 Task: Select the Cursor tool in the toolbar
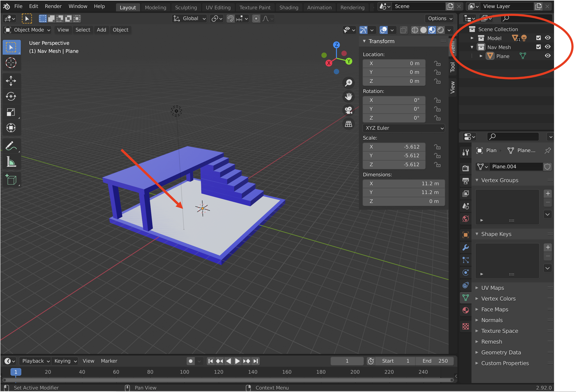point(11,63)
